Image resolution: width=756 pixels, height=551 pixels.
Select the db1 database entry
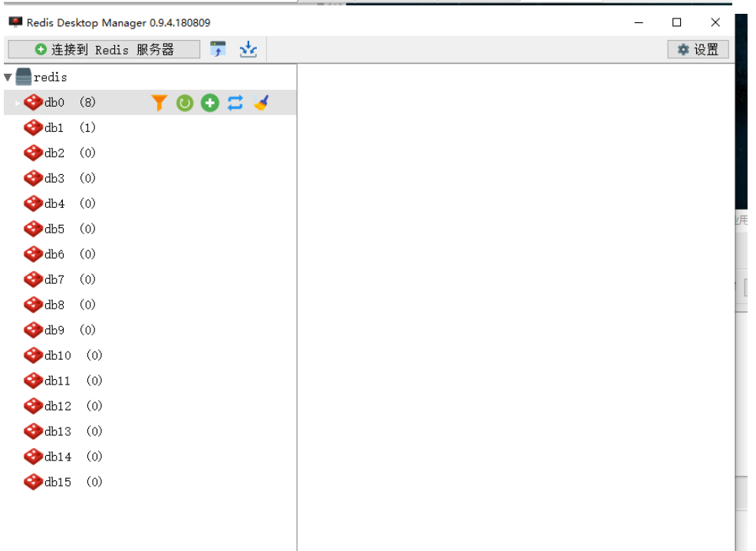tap(54, 128)
